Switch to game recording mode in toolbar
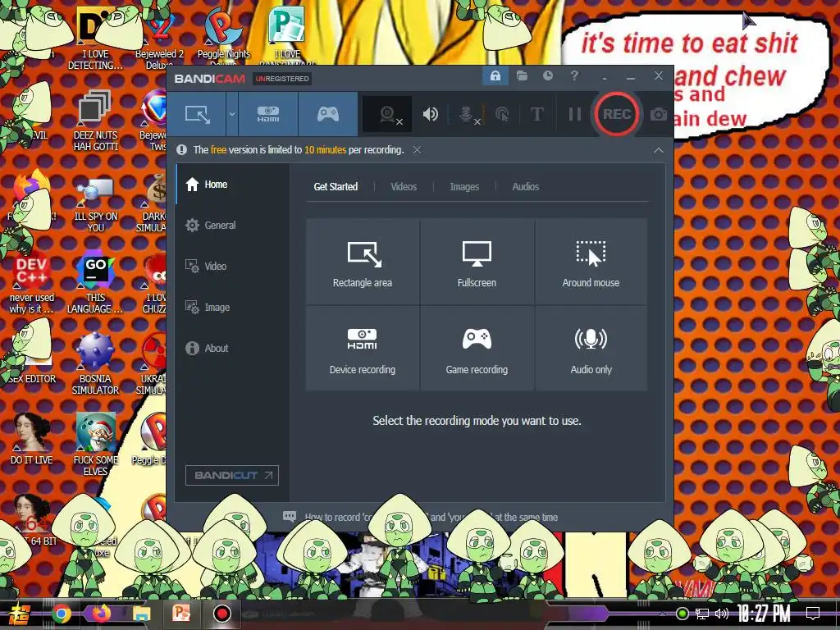 click(328, 114)
